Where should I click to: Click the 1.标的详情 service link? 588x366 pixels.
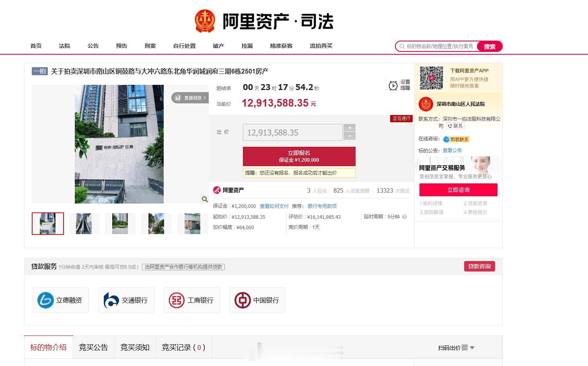tap(431, 204)
